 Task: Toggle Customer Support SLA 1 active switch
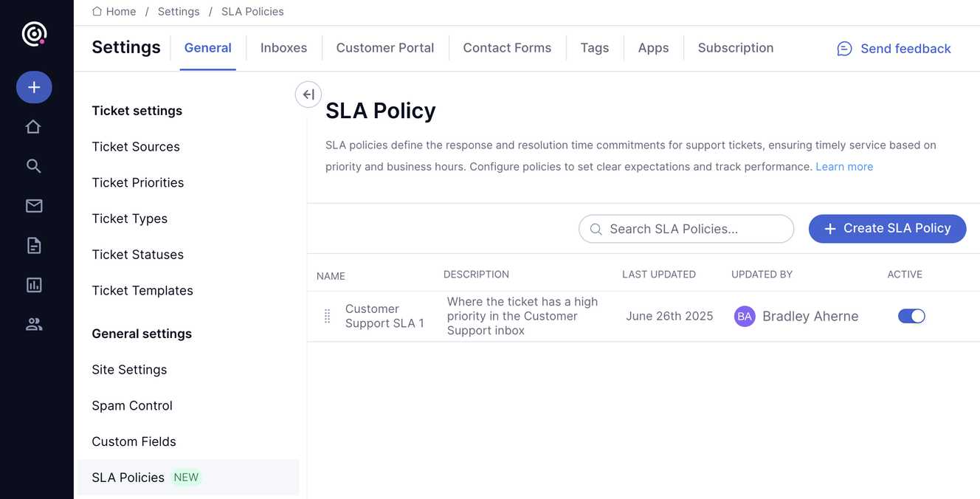point(911,316)
